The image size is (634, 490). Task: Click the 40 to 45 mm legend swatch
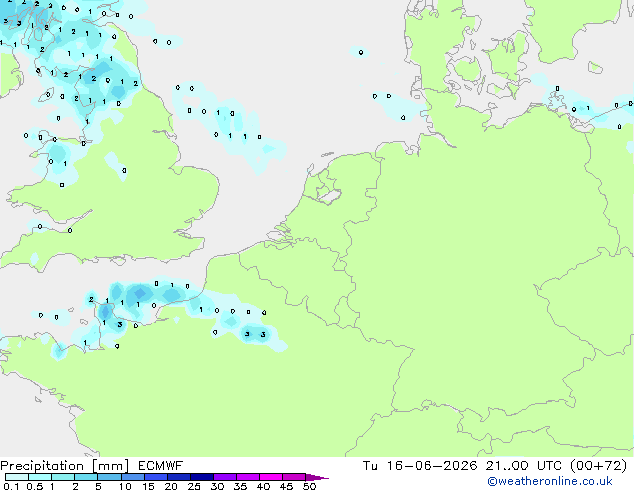coord(271,477)
